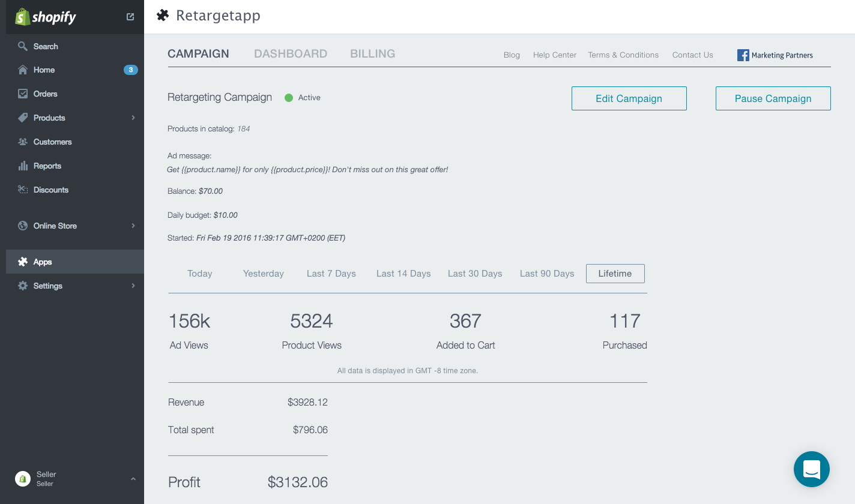Select the Home icon in sidebar
This screenshot has width=855, height=504.
pyautogui.click(x=22, y=70)
